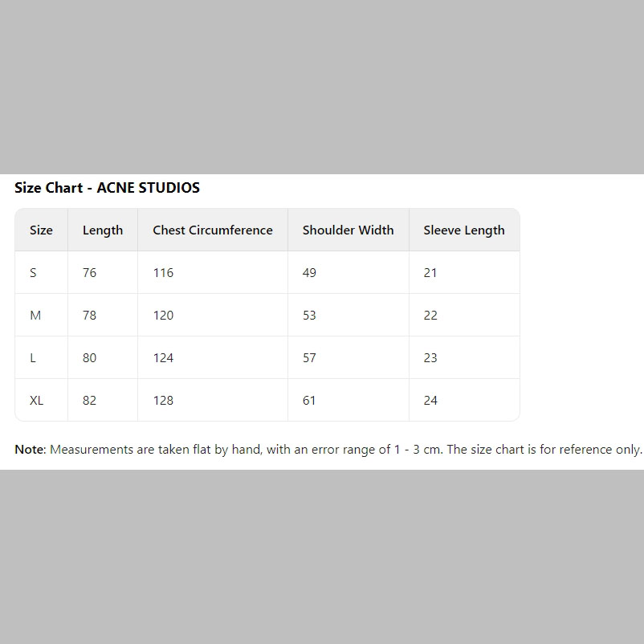Select the Size column header
Viewport: 644px width, 644px height.
(41, 230)
